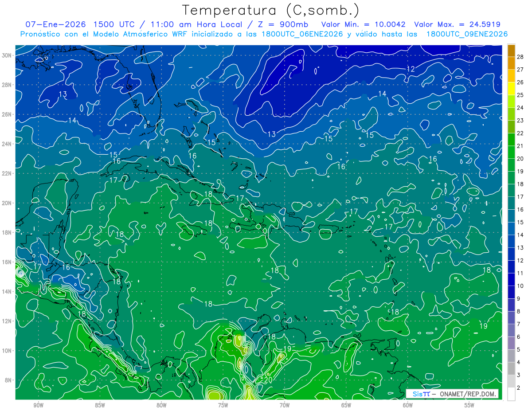The width and height of the screenshot is (532, 411).
Task: Click the 70W longitude axis label
Action: [x=285, y=405]
